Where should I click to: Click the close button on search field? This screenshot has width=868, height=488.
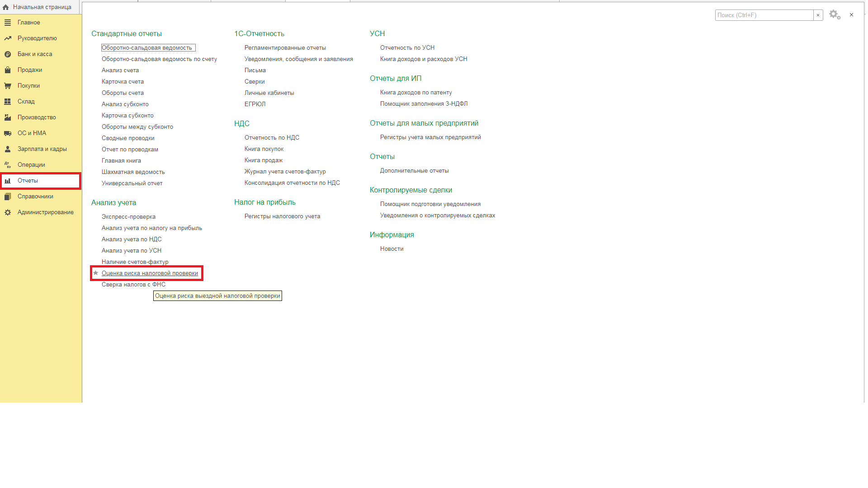818,15
